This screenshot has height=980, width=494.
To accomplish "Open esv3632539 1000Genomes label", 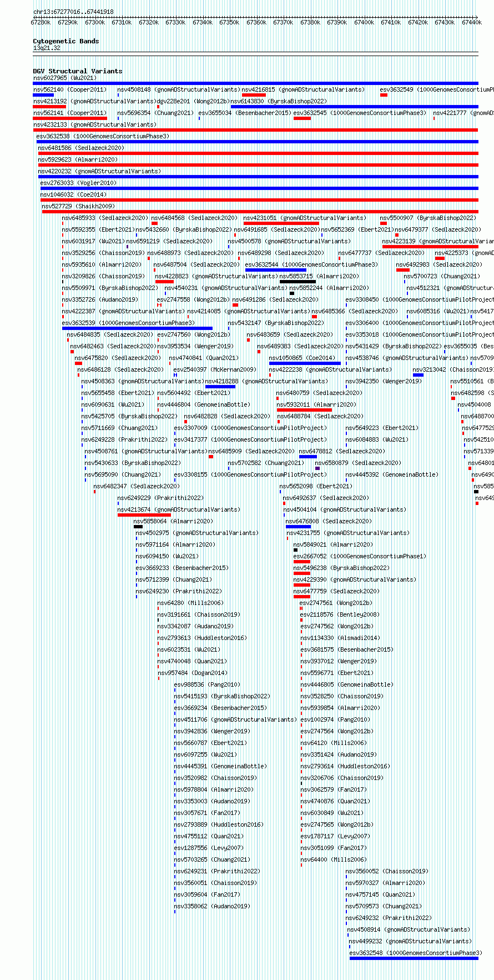I will point(129,323).
